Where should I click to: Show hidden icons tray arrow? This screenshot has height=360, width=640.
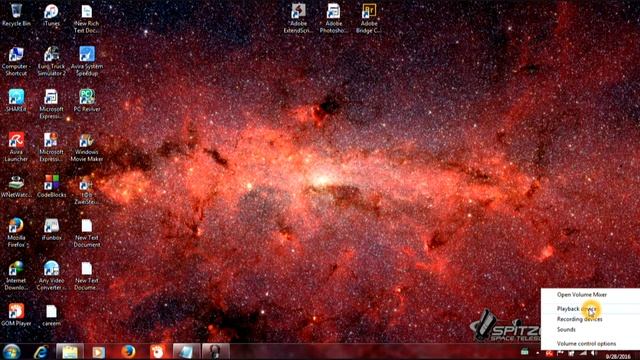538,353
